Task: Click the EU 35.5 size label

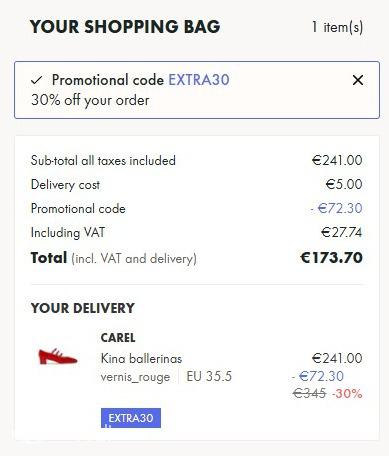Action: click(209, 376)
